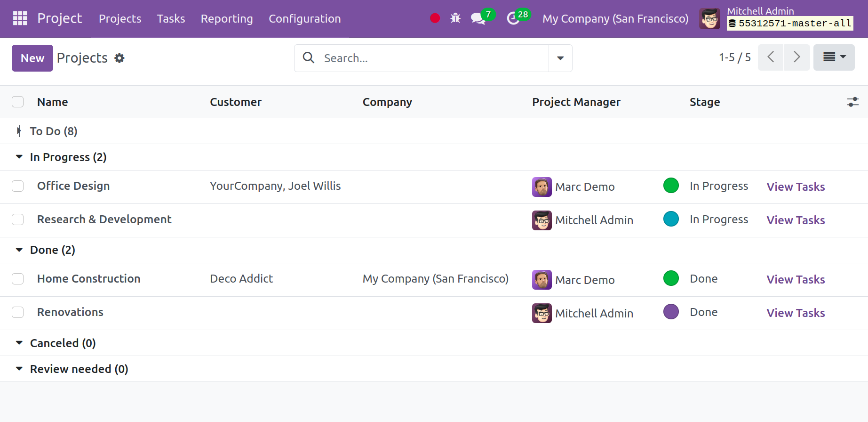Sort by the Customer column header

click(236, 102)
